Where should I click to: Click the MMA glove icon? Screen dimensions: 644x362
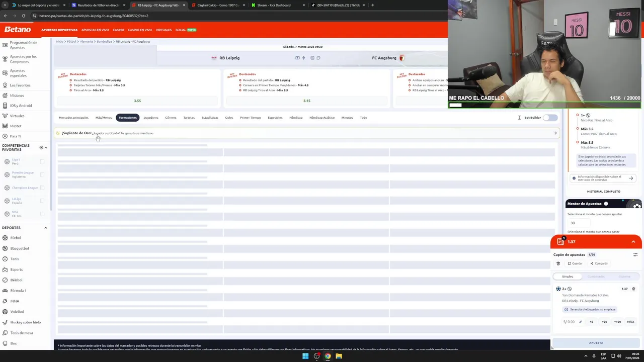point(4,301)
